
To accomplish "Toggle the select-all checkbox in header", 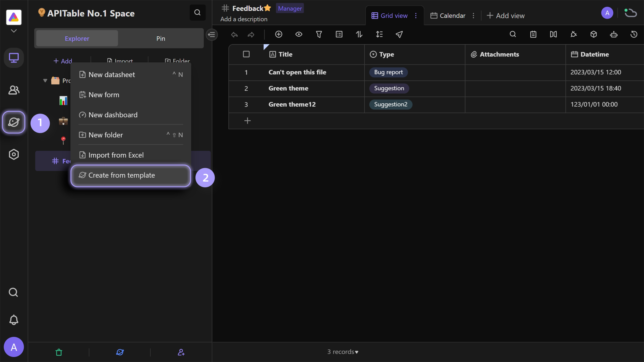I will pyautogui.click(x=246, y=53).
